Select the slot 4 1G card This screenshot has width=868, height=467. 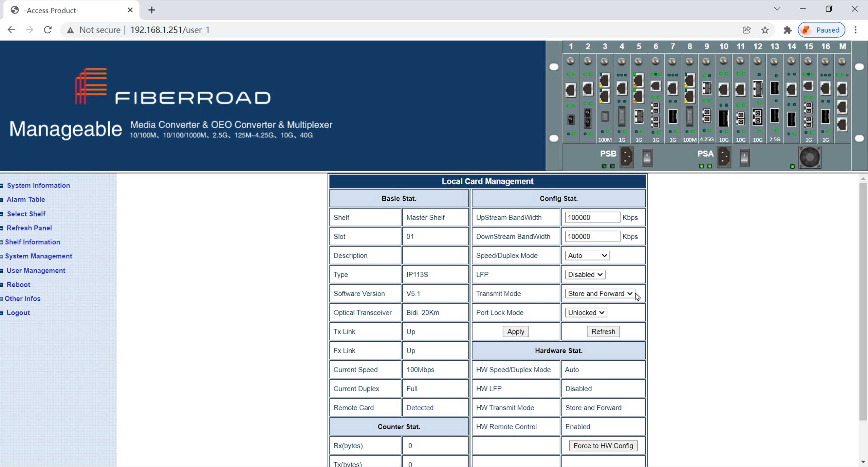622,98
